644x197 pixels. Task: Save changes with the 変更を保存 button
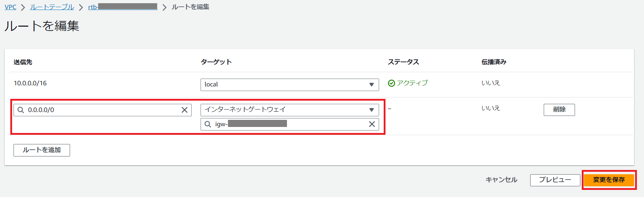[x=609, y=180]
